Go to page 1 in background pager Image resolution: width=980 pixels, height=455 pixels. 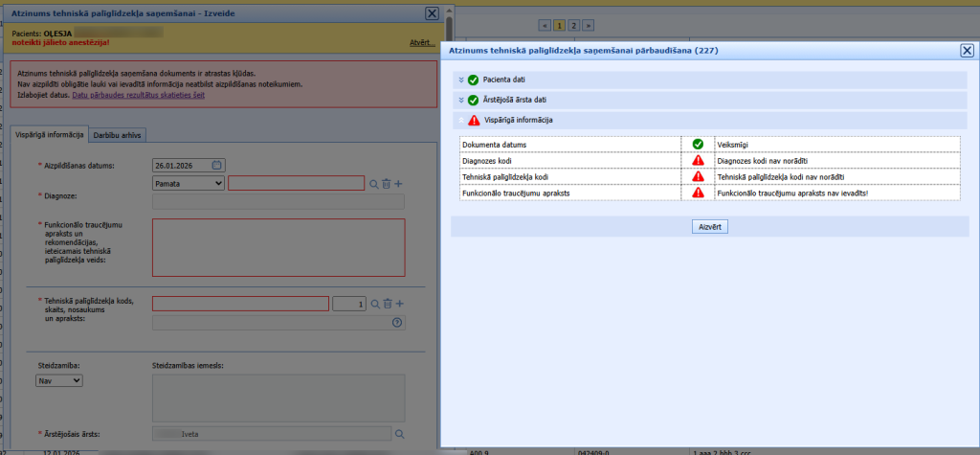[559, 26]
